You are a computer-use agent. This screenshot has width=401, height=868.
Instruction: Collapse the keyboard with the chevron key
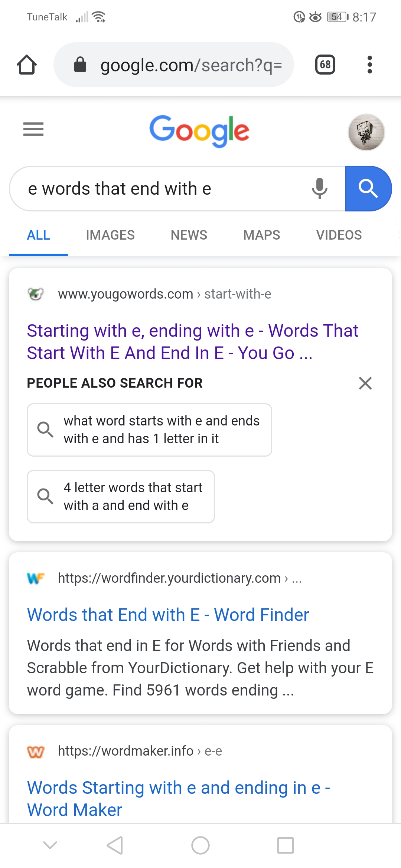coord(50,845)
